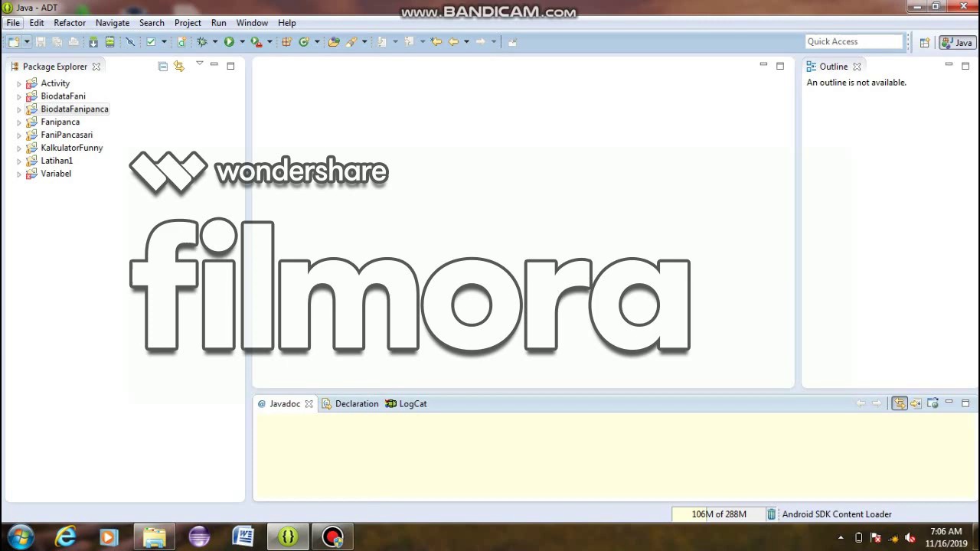Click the Quick Access search field
Screen dimensions: 980x551
tap(854, 41)
